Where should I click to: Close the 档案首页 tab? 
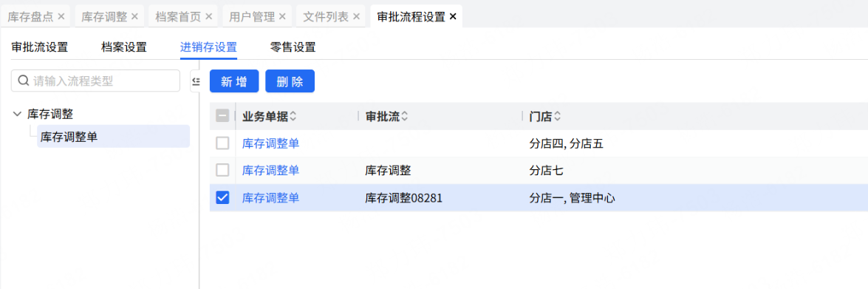coord(209,16)
